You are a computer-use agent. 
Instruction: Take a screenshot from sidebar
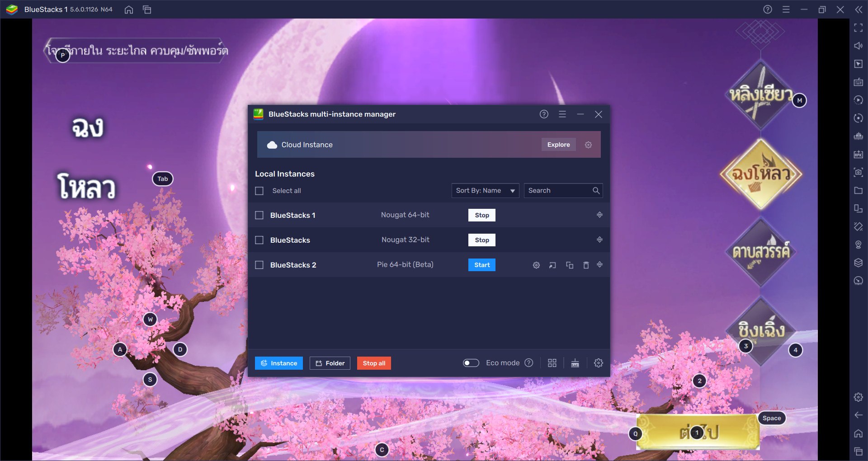coord(859,172)
